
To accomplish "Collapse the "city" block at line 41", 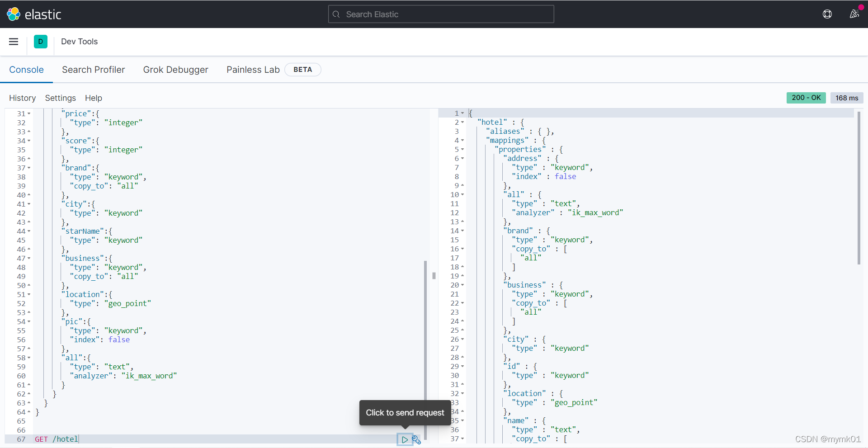I will coord(29,204).
